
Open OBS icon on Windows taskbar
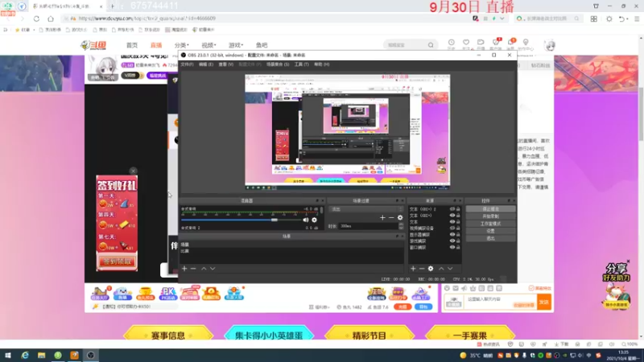coord(91,356)
